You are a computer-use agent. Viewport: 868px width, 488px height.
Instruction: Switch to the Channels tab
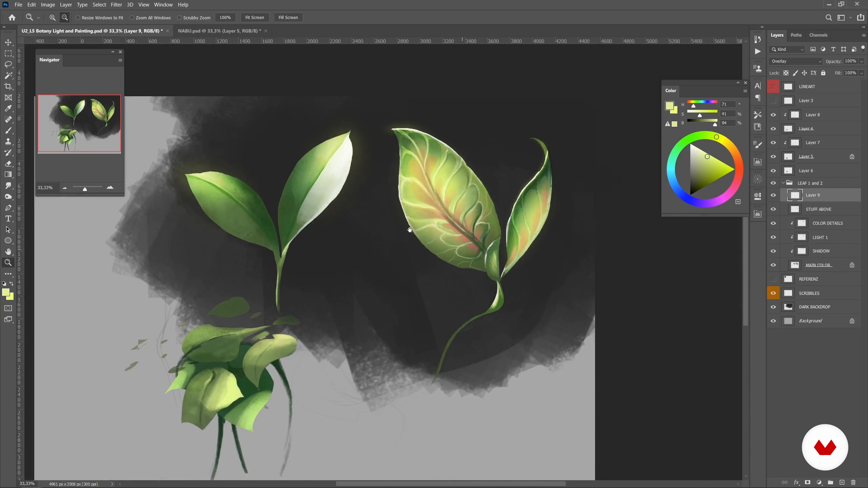pyautogui.click(x=818, y=35)
